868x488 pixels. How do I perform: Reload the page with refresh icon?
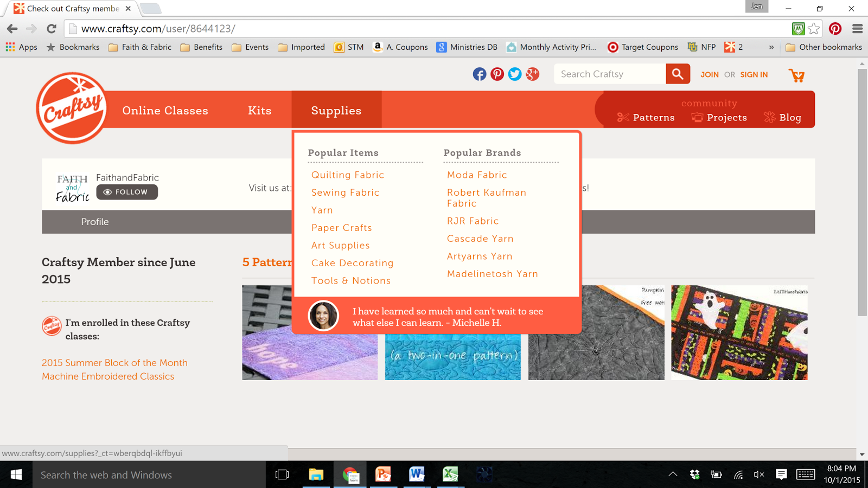[52, 29]
